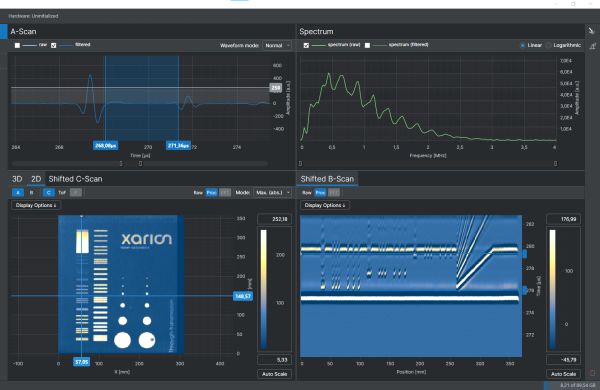Expand Display Options in the C-Scan panel
The height and width of the screenshot is (390, 600).
tap(36, 205)
